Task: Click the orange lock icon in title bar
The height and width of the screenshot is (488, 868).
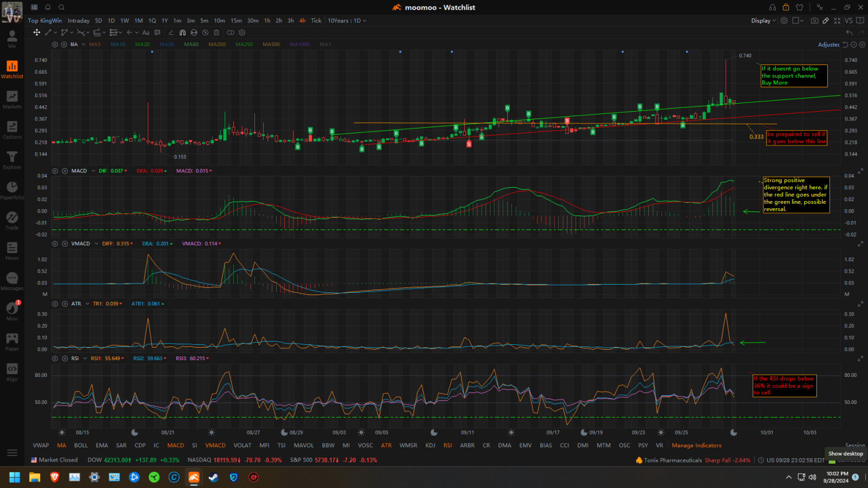Action: (x=786, y=7)
